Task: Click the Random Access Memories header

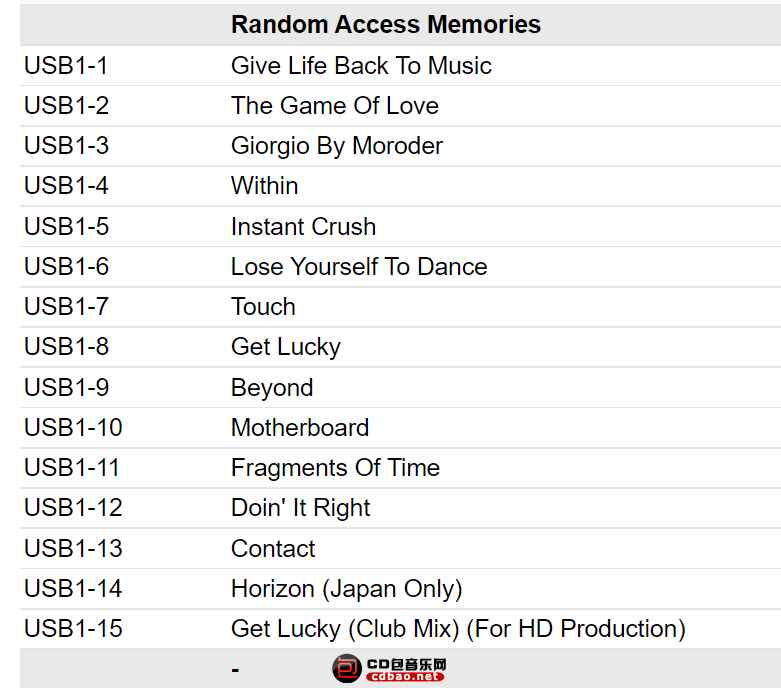Action: [386, 24]
